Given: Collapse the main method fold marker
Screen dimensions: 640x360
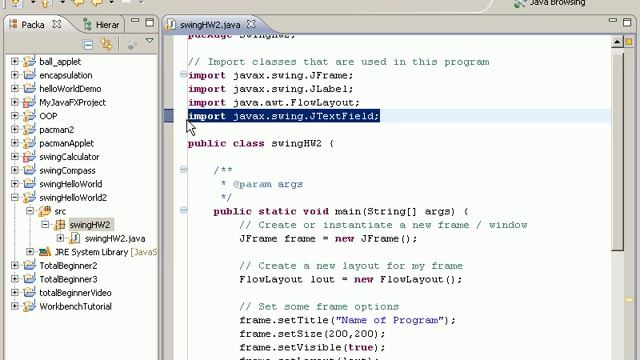Looking at the screenshot, I should [x=183, y=210].
